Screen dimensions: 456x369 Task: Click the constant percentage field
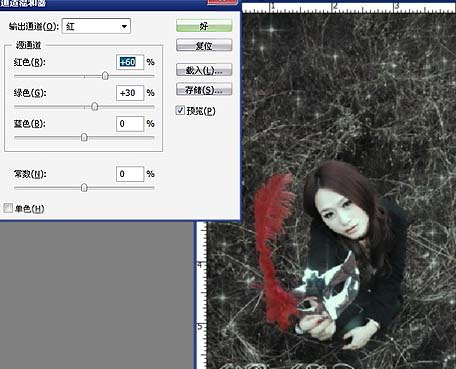click(x=130, y=174)
